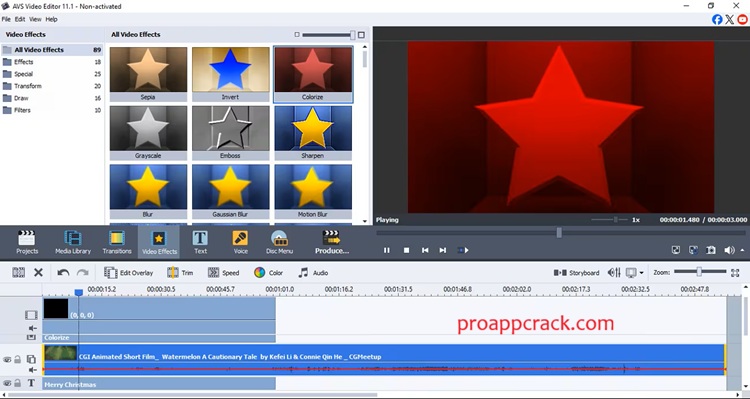This screenshot has width=750, height=399.
Task: Select the Merry Christmas text clip
Action: (x=159, y=384)
